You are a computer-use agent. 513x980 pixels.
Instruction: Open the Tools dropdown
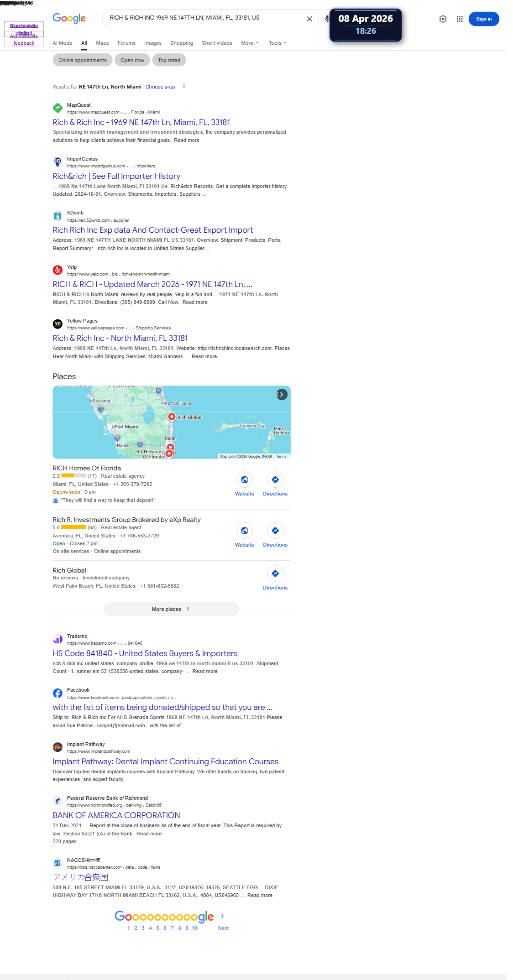click(x=277, y=43)
